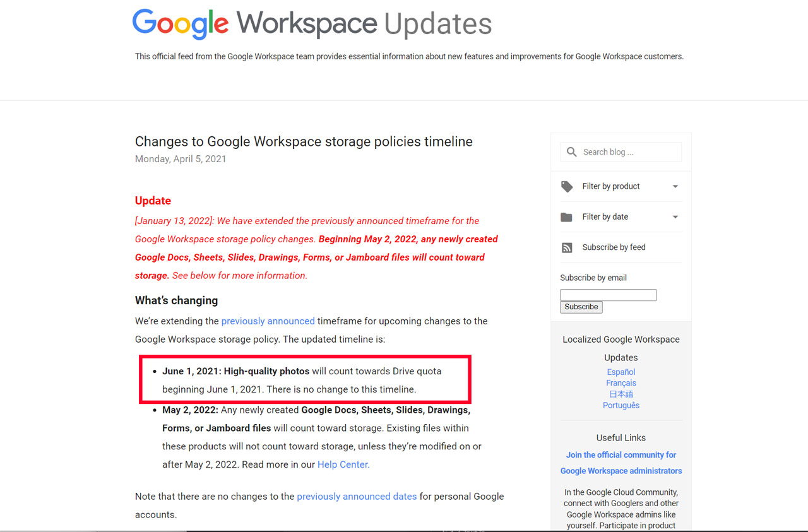Screen dimensions: 808x532
Task: Click the Subscribe button
Action: click(x=581, y=307)
